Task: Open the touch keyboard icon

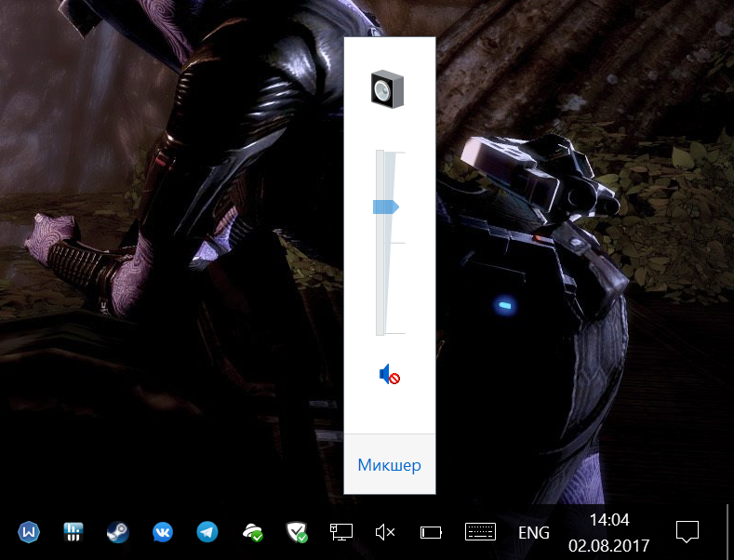Action: click(x=480, y=532)
